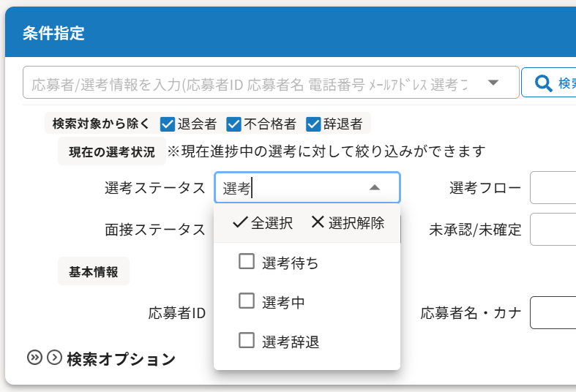Image resolution: width=576 pixels, height=392 pixels.
Task: Uncheck the 不合格者 checkbox
Action: [234, 124]
